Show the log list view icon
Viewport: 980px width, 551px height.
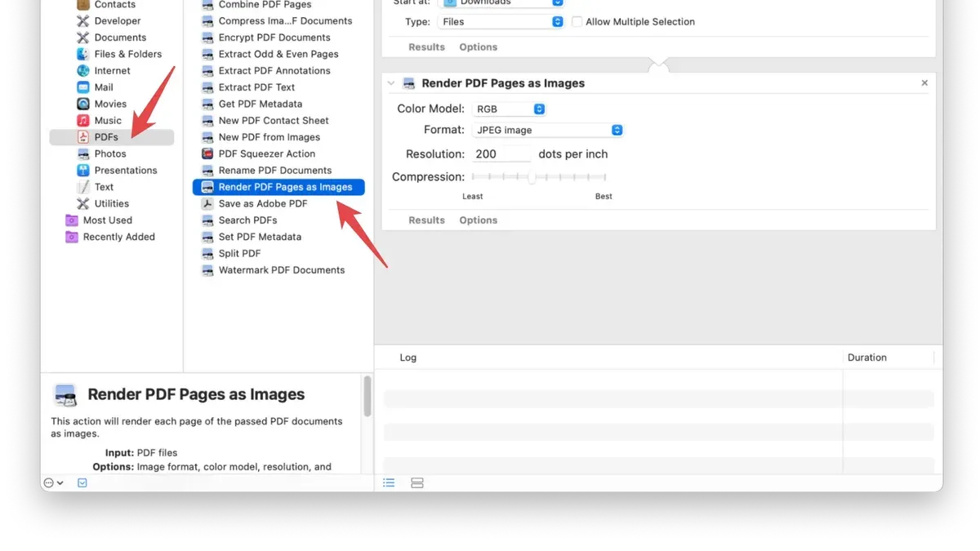(x=389, y=483)
